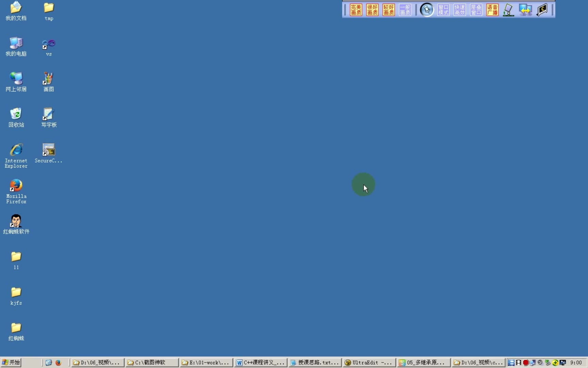Activate 快速高效 fast mode button
588x368 pixels.
click(x=459, y=10)
